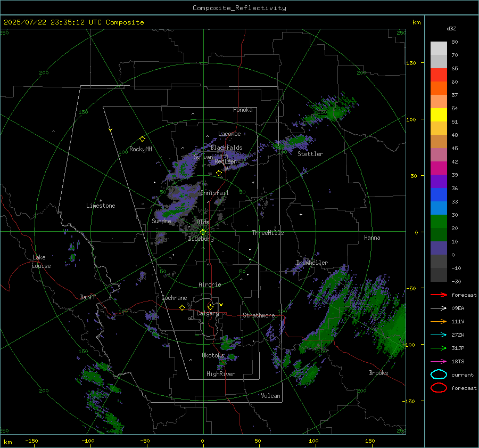The height and width of the screenshot is (448, 479).
Task: Click the ThreeHills town label
Action: (x=268, y=233)
